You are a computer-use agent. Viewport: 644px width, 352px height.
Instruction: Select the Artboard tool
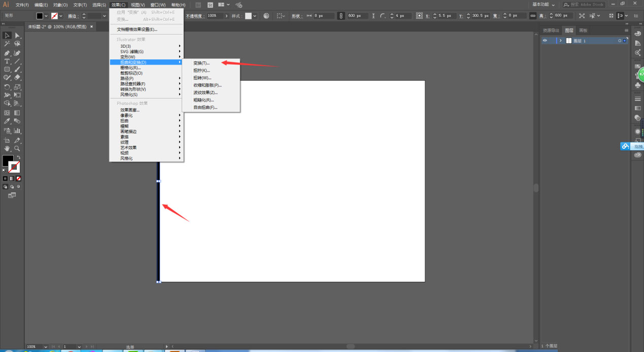coord(7,140)
